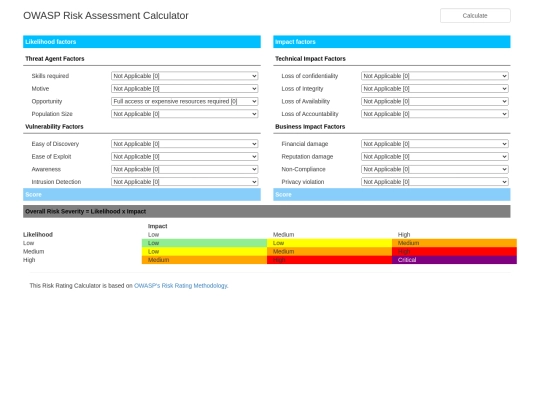The height and width of the screenshot is (405, 540).
Task: Click the Likelihood factors header bar
Action: point(142,42)
